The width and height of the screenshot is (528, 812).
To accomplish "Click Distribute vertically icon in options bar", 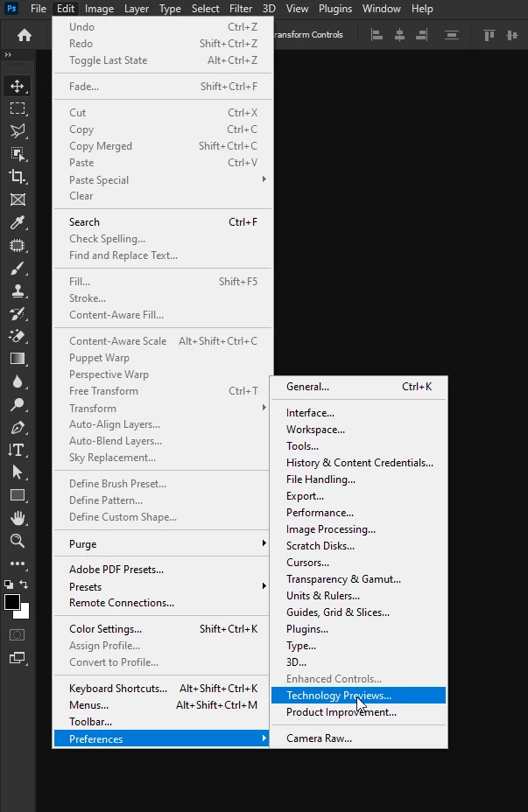I will (x=452, y=35).
